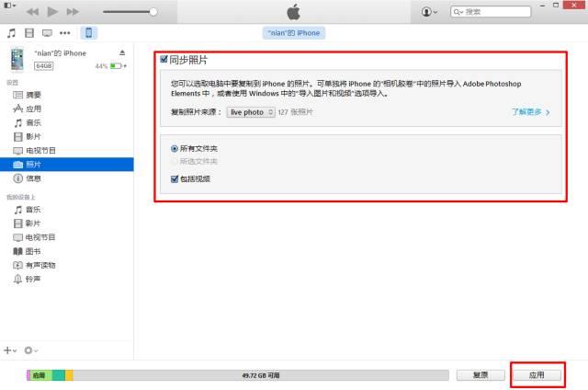
Task: Select the highlighted 照片 sidebar item
Action: tap(67, 165)
